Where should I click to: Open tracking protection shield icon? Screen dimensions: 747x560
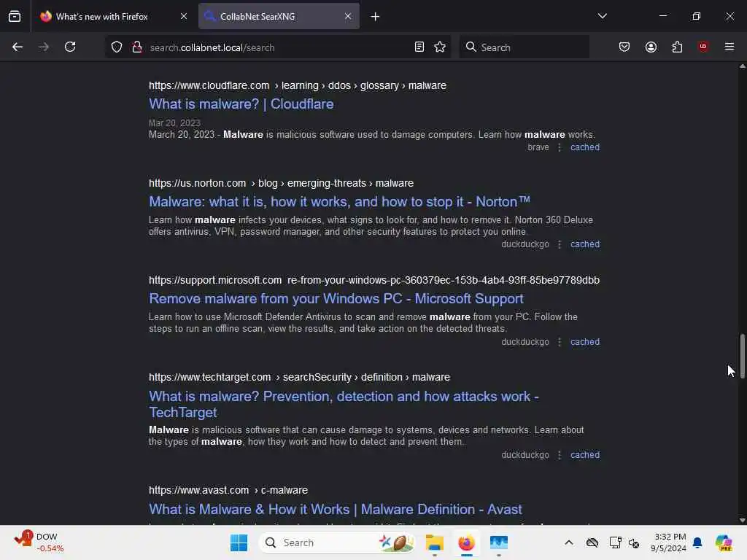coord(117,47)
